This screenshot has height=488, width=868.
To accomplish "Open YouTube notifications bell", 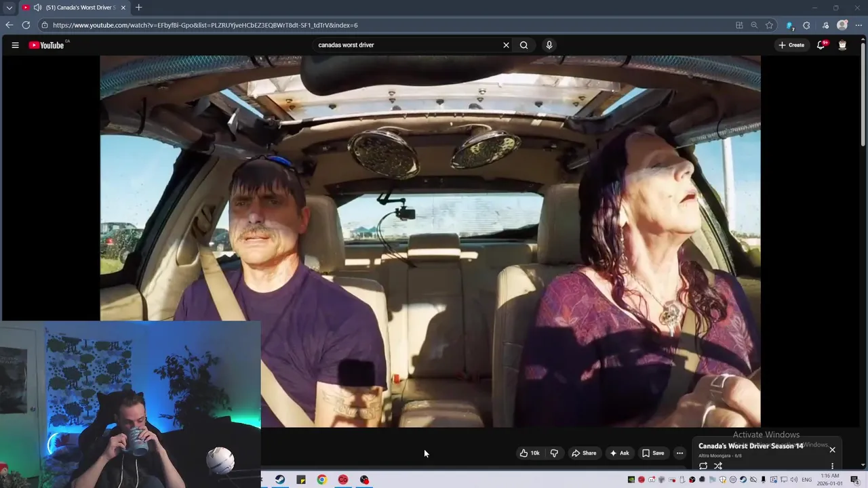I will [x=821, y=45].
